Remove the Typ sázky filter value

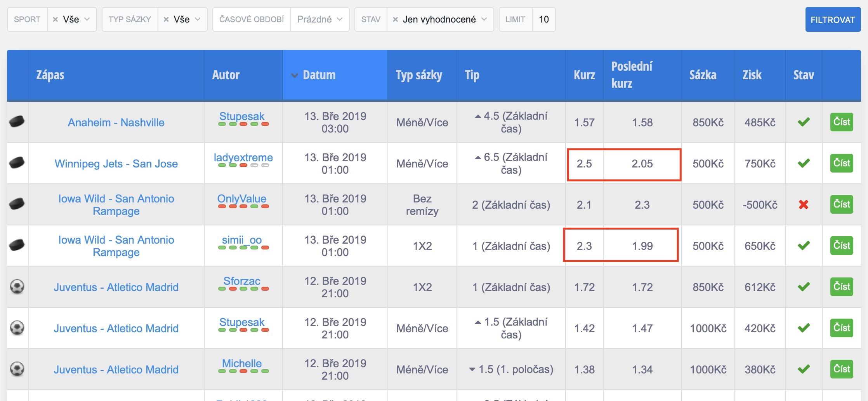(166, 19)
